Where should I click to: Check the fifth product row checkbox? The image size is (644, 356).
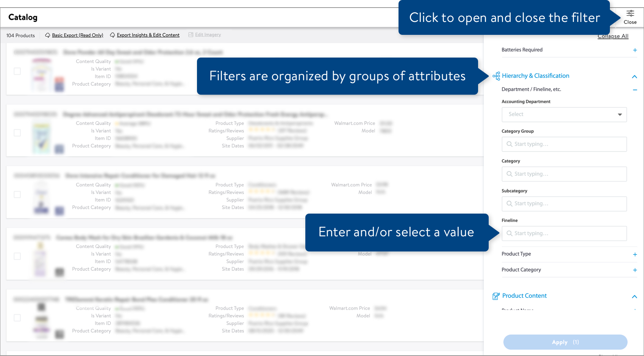tap(17, 318)
